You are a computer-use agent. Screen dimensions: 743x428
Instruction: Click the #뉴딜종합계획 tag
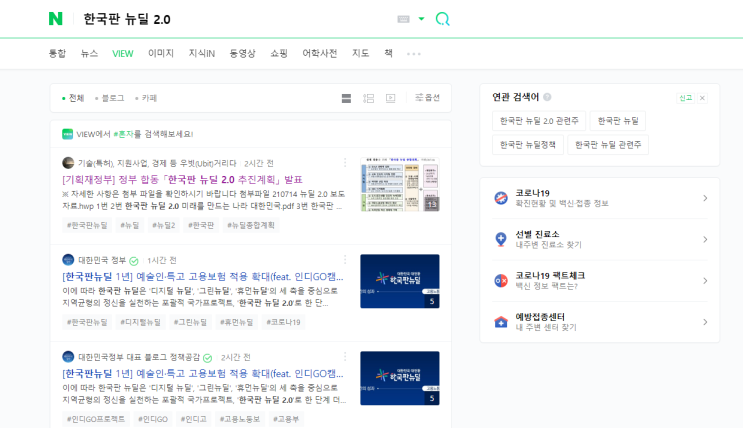click(x=251, y=225)
